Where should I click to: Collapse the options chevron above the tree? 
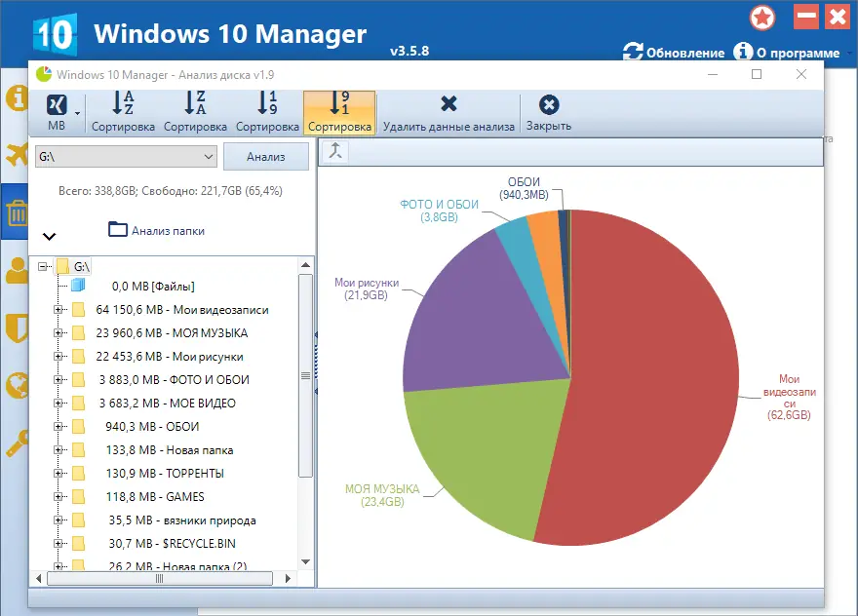coord(50,236)
